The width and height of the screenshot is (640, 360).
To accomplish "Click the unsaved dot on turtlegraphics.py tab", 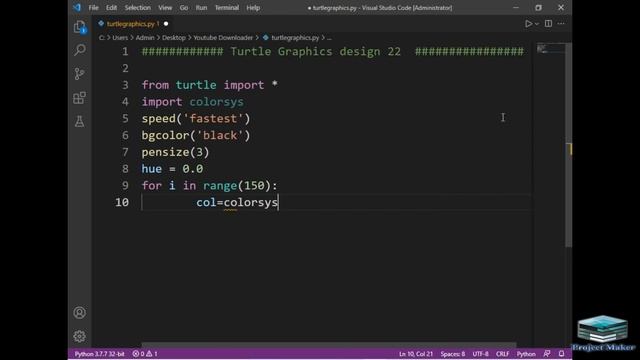I will 166,24.
